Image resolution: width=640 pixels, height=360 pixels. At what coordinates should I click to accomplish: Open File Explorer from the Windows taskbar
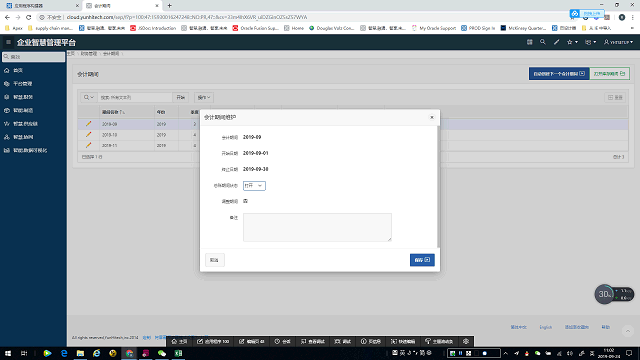pyautogui.click(x=80, y=353)
